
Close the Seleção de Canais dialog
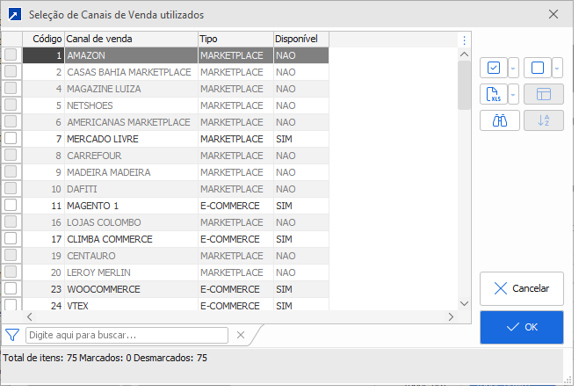coord(553,14)
